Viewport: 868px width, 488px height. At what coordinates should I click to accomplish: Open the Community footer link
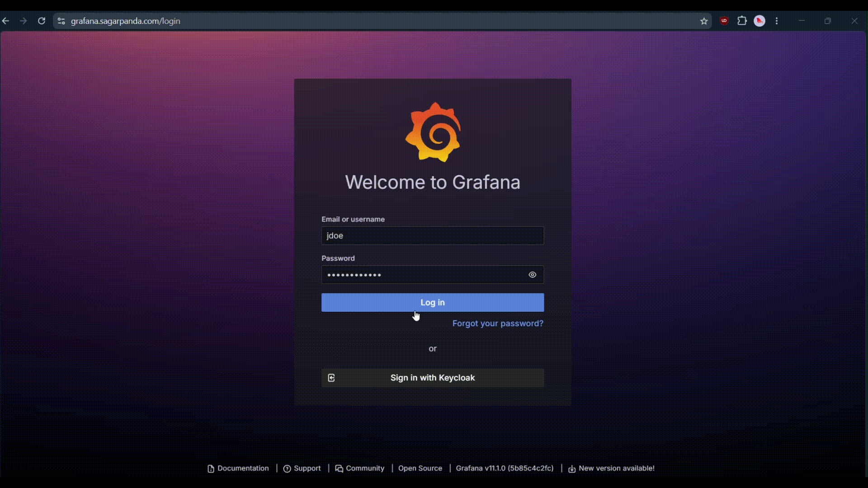[x=360, y=469]
